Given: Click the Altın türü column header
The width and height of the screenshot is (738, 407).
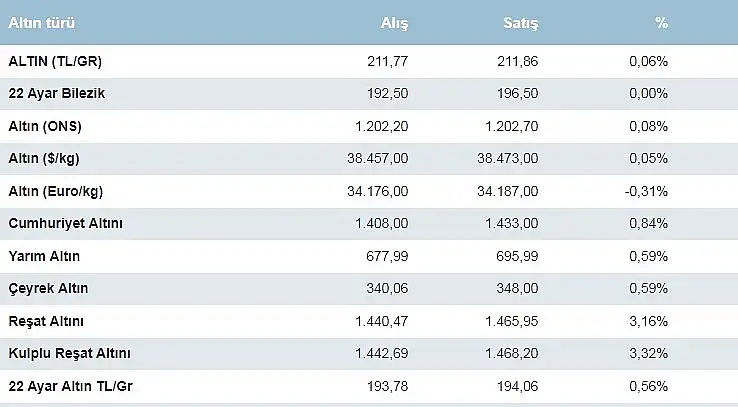Looking at the screenshot, I should click(x=41, y=23).
